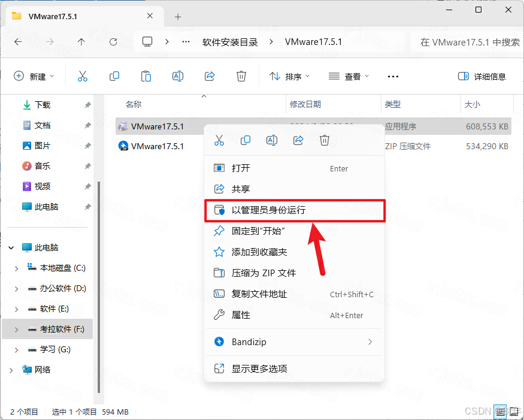Select the VMware17.5.1 application file
This screenshot has height=420, width=524.
(313, 126)
